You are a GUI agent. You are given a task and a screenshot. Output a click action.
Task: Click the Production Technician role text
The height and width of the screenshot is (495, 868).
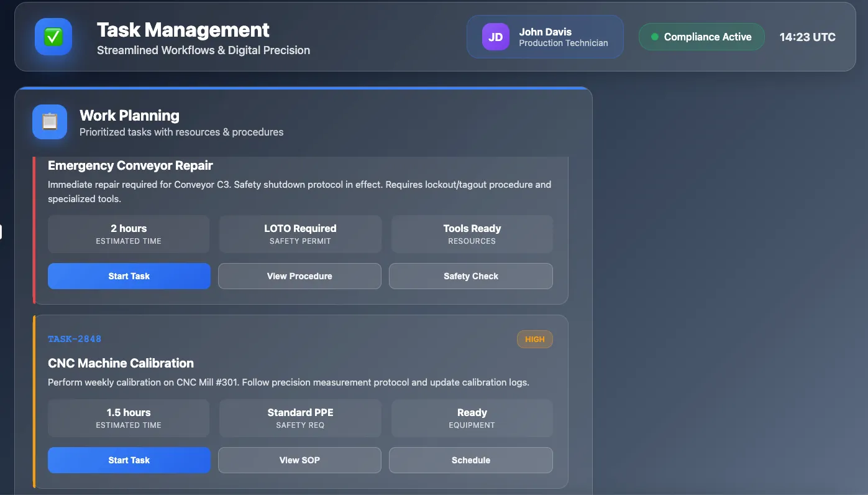click(564, 43)
